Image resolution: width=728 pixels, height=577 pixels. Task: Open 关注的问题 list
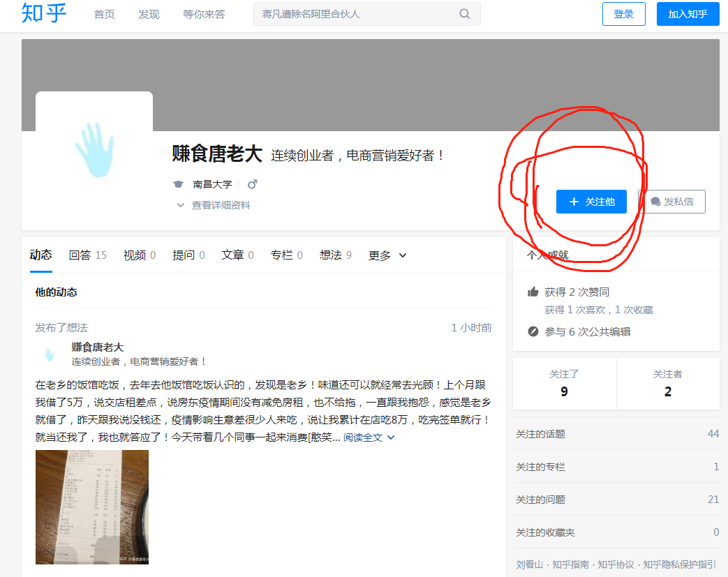coord(616,500)
